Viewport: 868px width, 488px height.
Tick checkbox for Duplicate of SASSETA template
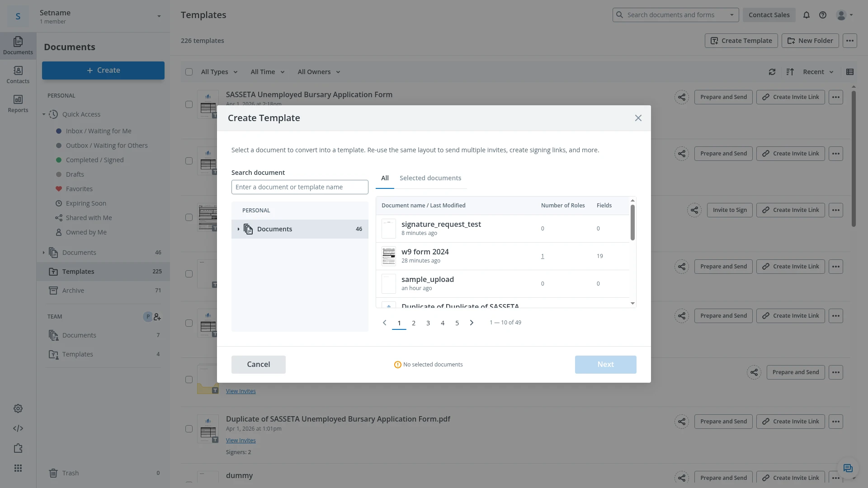(x=189, y=429)
